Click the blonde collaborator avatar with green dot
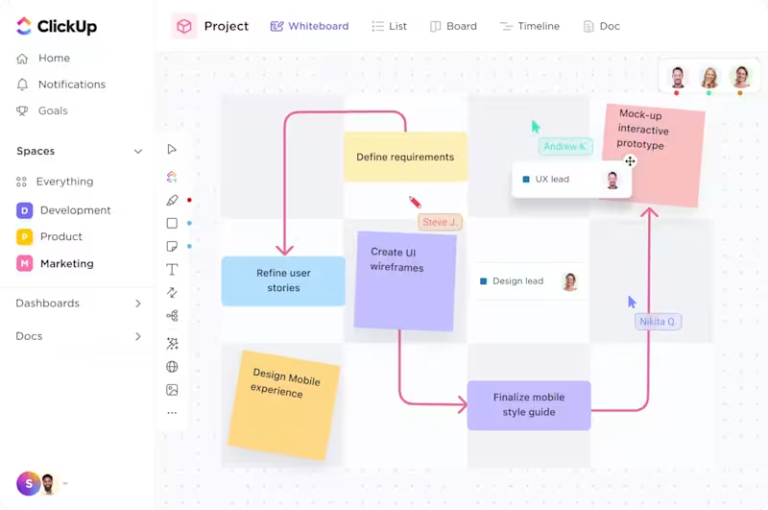768x510 pixels. 709,77
